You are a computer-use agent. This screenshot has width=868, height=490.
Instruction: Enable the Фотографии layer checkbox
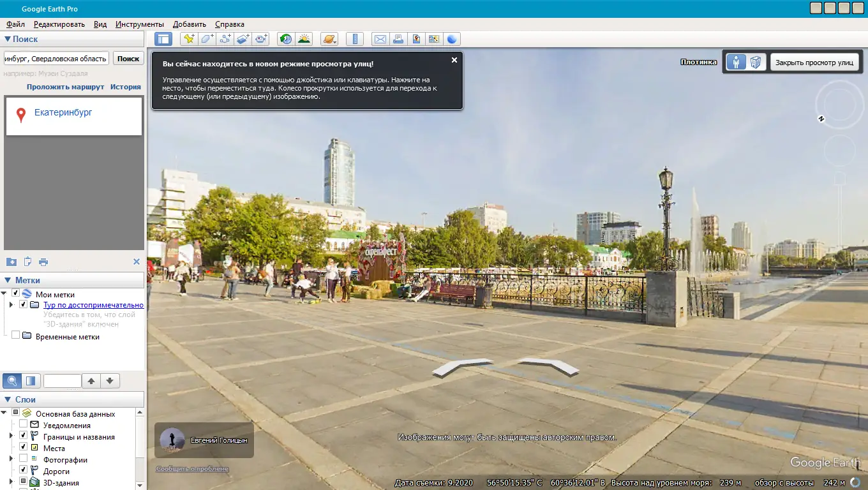click(24, 459)
